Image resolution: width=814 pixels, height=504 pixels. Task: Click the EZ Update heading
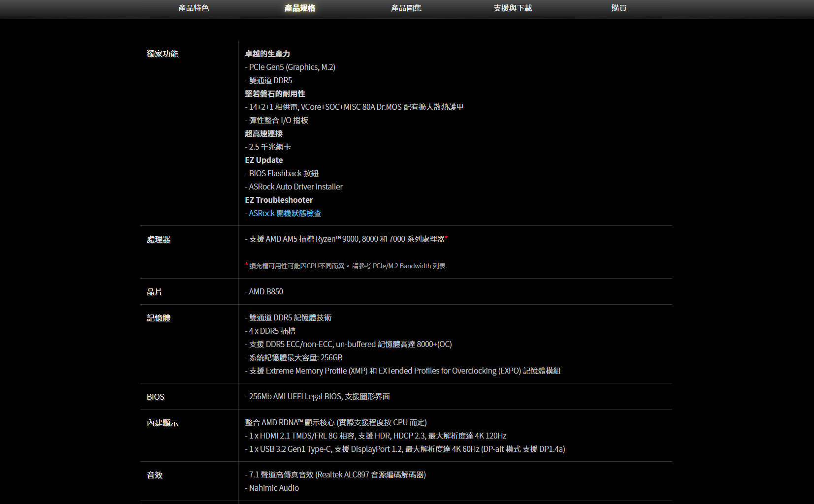(x=264, y=160)
